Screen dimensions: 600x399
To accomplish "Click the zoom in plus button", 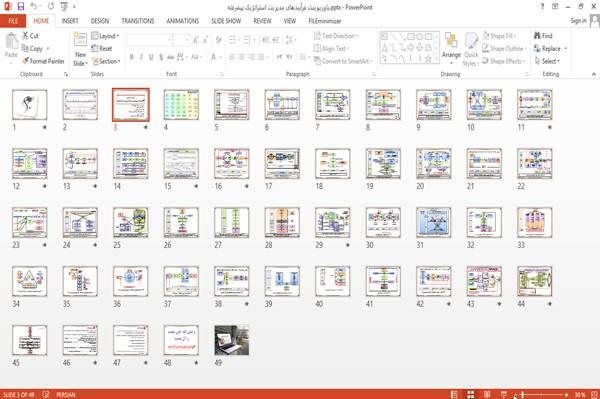I will [x=566, y=394].
